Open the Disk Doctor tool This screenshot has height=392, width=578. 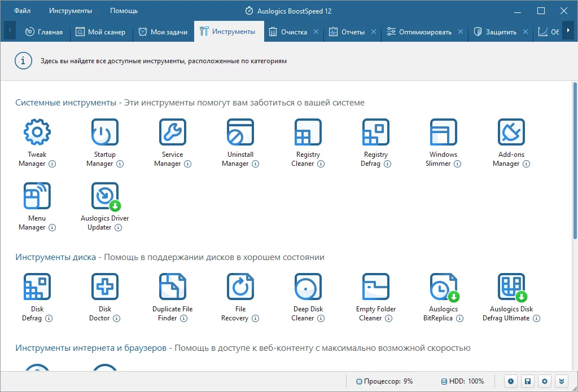[x=104, y=287]
